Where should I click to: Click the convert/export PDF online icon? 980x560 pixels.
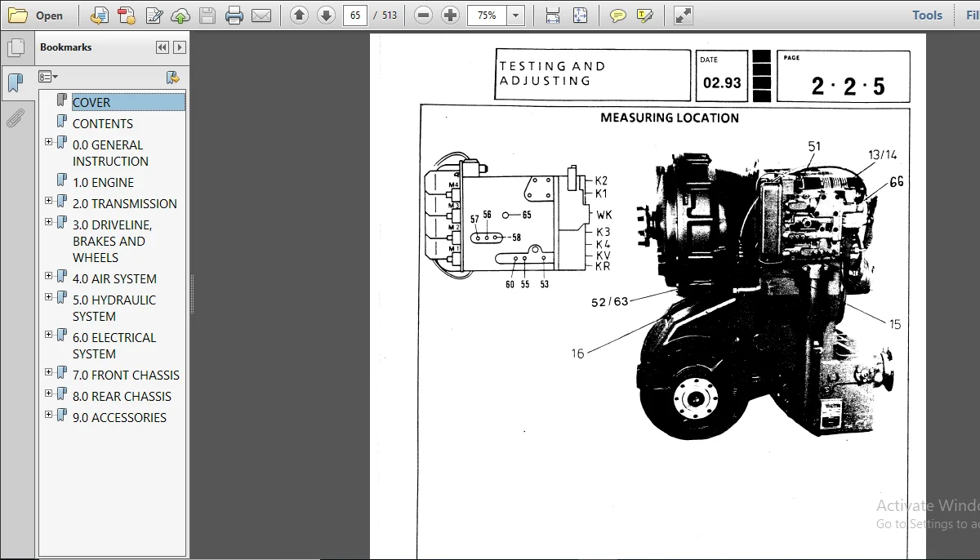100,15
